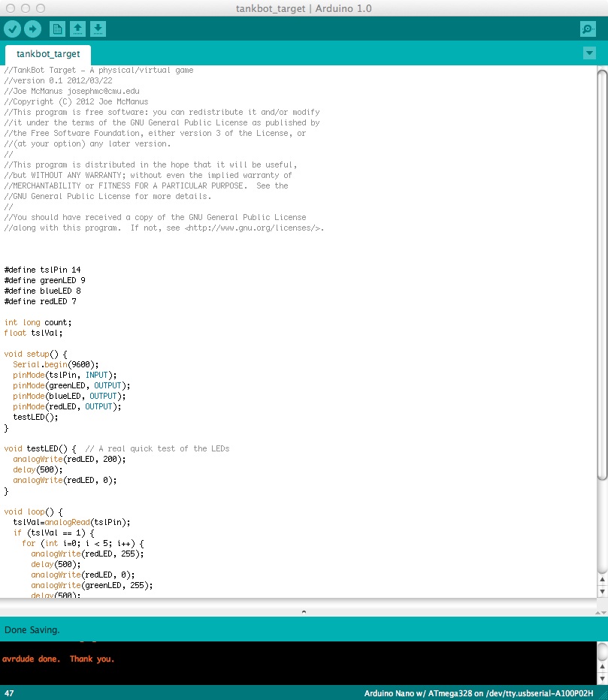Screen dimensions: 608x700
Task: Click the line number 47 indicator
Action: 9,693
